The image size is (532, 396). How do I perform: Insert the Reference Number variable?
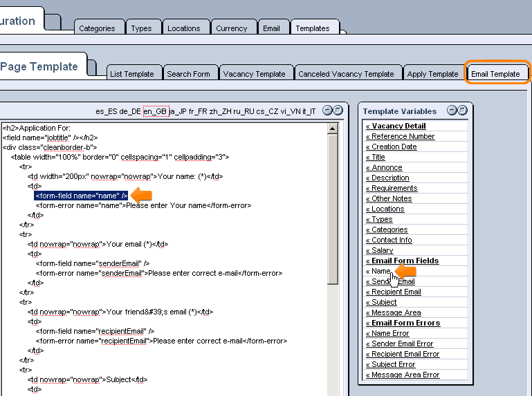(400, 136)
